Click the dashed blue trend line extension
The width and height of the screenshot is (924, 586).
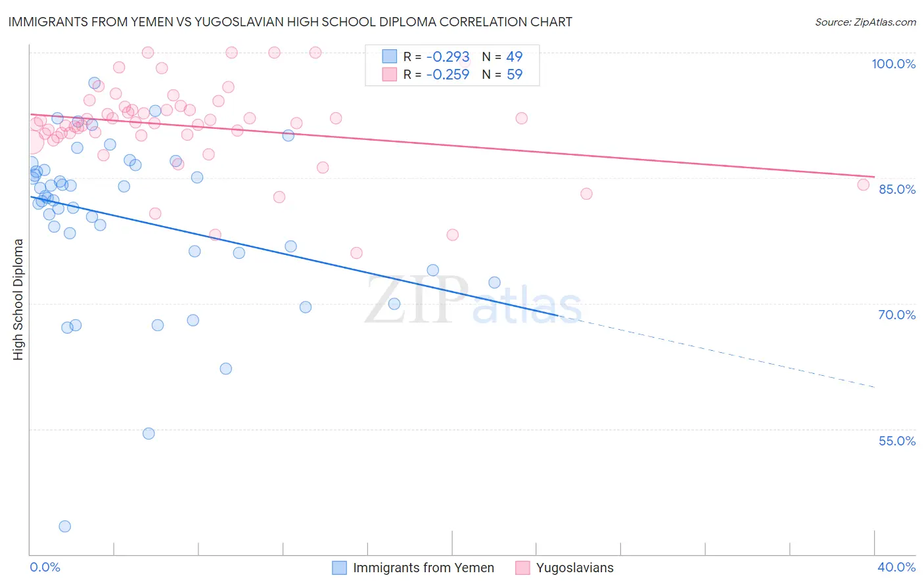click(x=716, y=351)
